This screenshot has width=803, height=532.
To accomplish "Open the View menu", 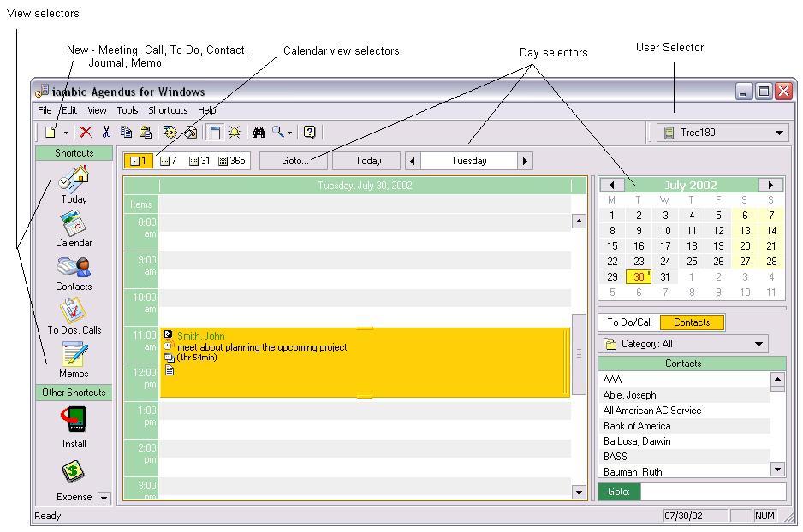I will pyautogui.click(x=97, y=110).
